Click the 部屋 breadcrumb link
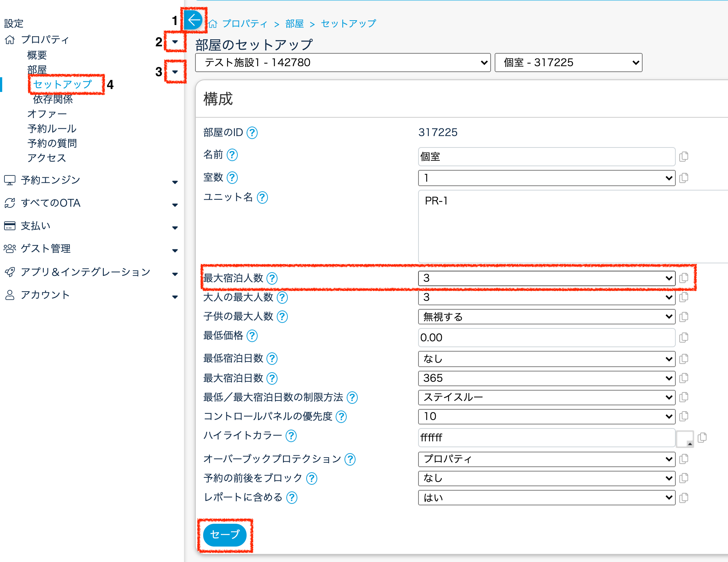This screenshot has height=562, width=728. point(294,24)
